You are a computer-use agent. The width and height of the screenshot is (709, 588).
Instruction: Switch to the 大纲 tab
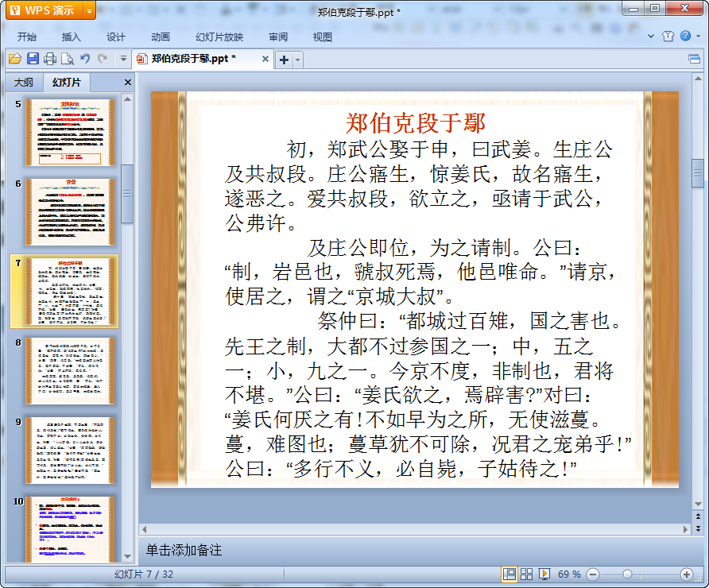(x=24, y=83)
